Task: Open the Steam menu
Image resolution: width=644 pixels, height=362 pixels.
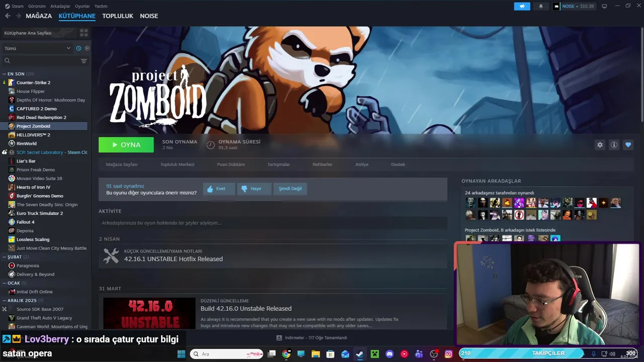Action: [15, 6]
